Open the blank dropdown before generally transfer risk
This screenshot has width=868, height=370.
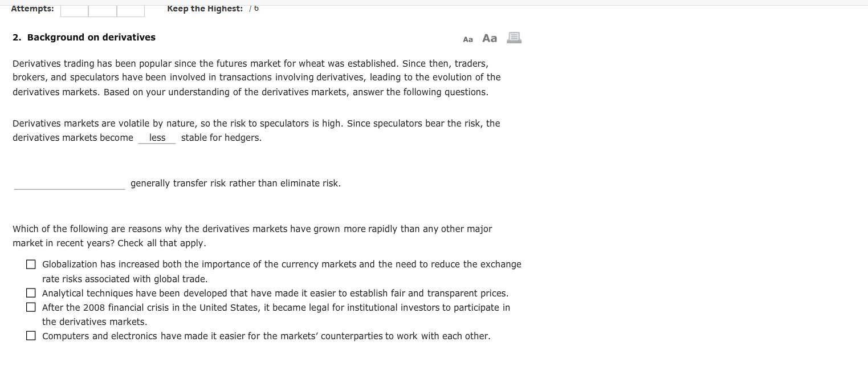point(68,183)
